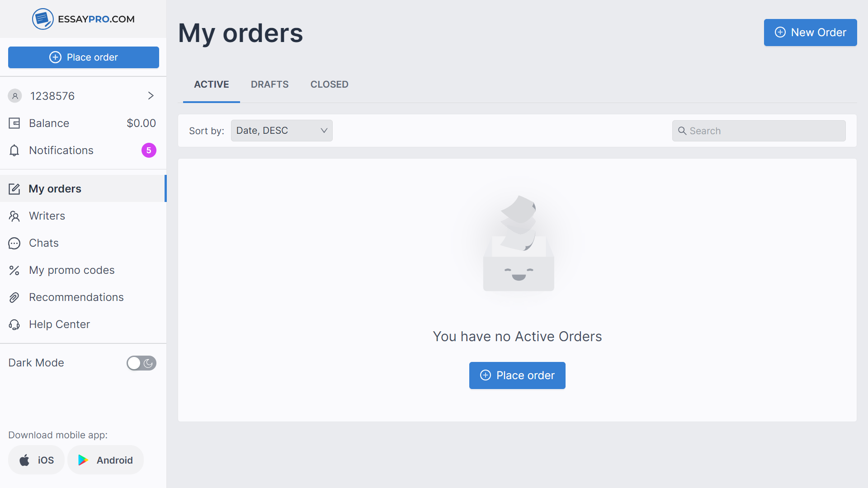
Task: Click the New Order button
Action: pyautogui.click(x=810, y=33)
